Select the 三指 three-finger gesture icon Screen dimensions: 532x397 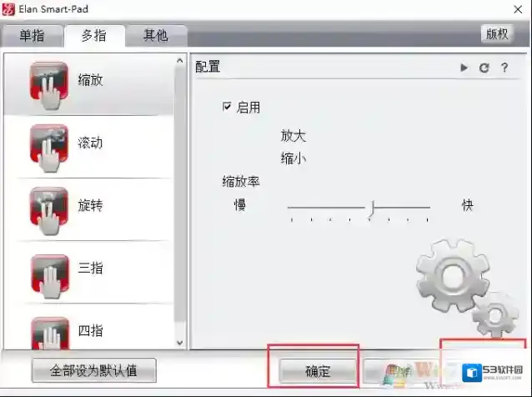point(50,275)
